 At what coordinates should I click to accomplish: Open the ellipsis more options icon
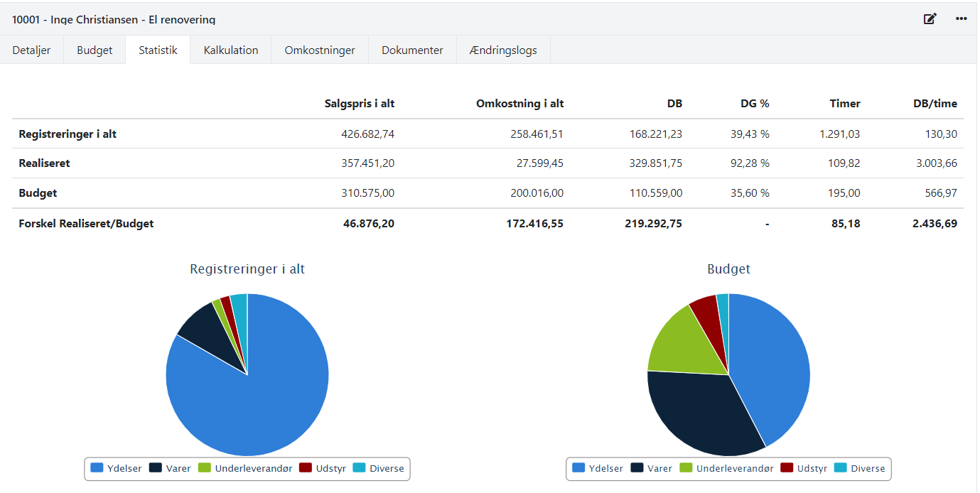[x=961, y=19]
